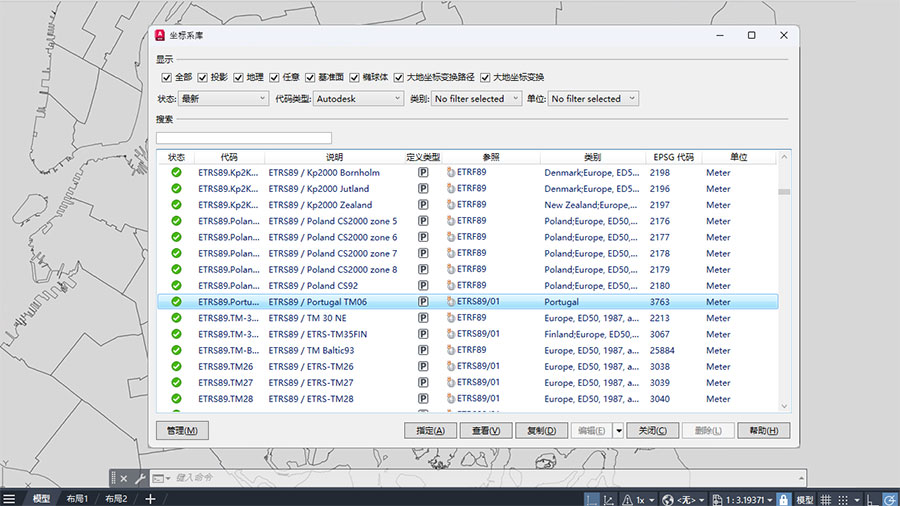The width and height of the screenshot is (900, 506).
Task: Click the 指定(A) button
Action: tap(430, 431)
